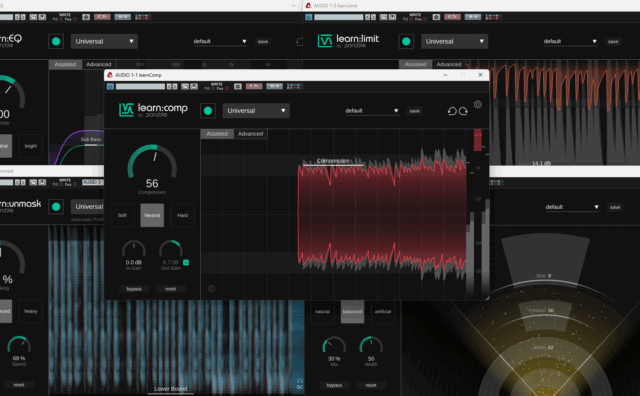Select next preset arrow in learnComp toolbar
The width and height of the screenshot is (640, 396).
coord(175,87)
